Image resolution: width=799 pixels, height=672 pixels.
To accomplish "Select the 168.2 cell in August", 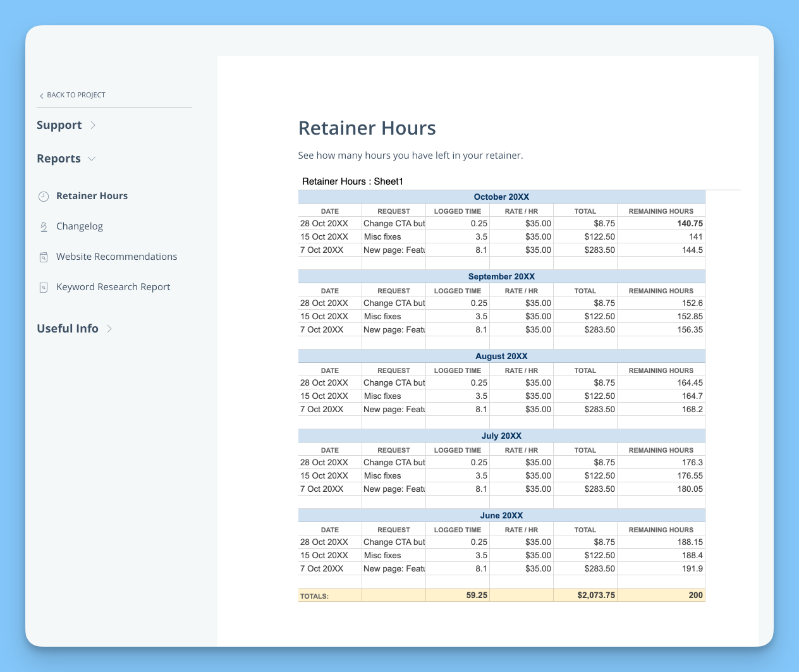I will click(661, 409).
